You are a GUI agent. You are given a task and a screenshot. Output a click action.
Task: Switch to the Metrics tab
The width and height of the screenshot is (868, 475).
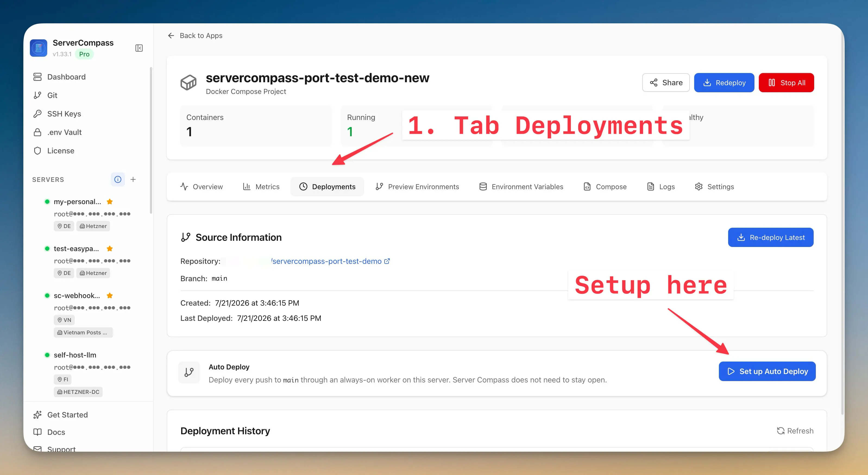tap(261, 186)
